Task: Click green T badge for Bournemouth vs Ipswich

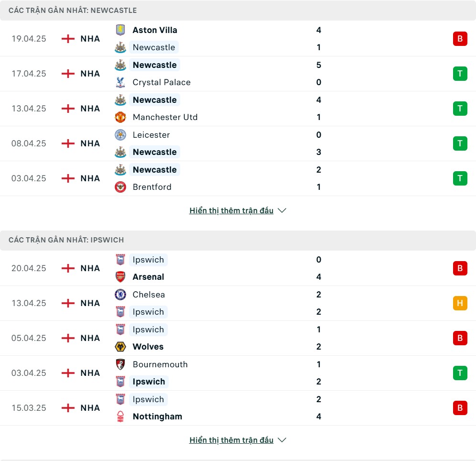Action: [460, 373]
